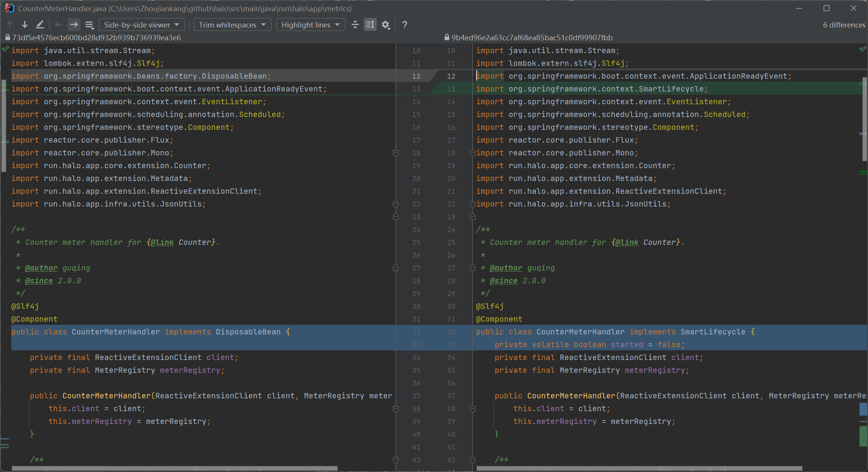Jump to next difference arrow
868x472 pixels.
point(25,25)
